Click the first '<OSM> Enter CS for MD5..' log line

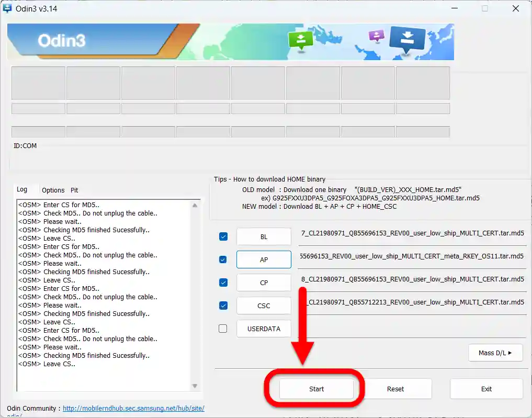[x=59, y=205]
